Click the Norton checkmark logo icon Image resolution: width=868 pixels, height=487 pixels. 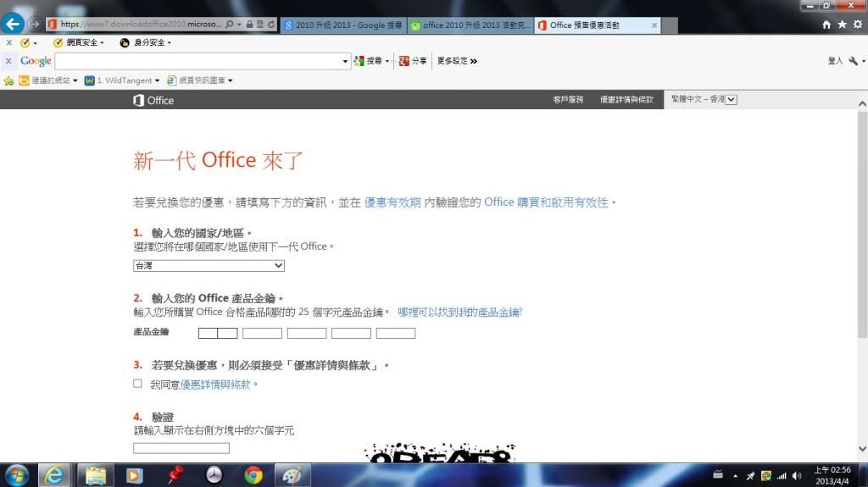coord(25,42)
